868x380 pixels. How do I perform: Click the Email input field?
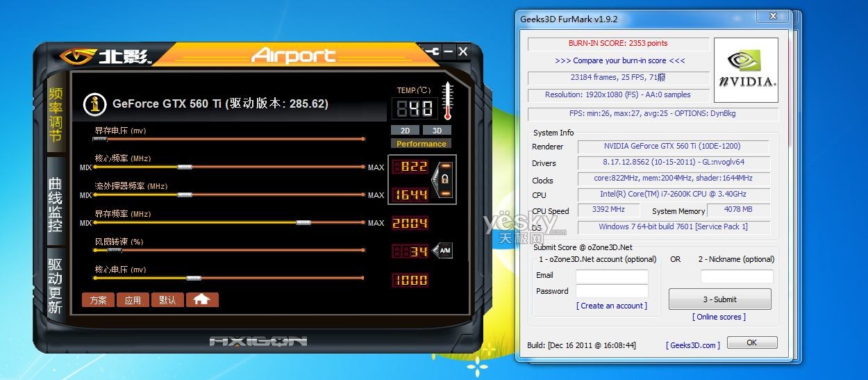click(x=611, y=276)
